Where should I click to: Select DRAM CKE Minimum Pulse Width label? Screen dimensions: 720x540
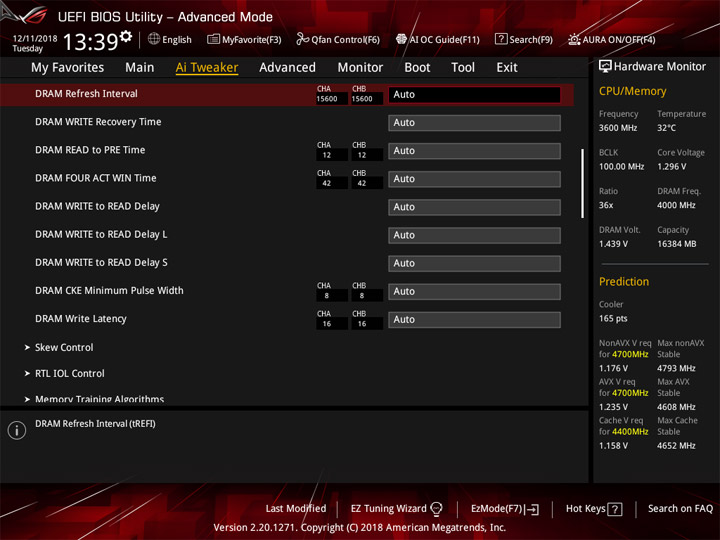click(109, 290)
